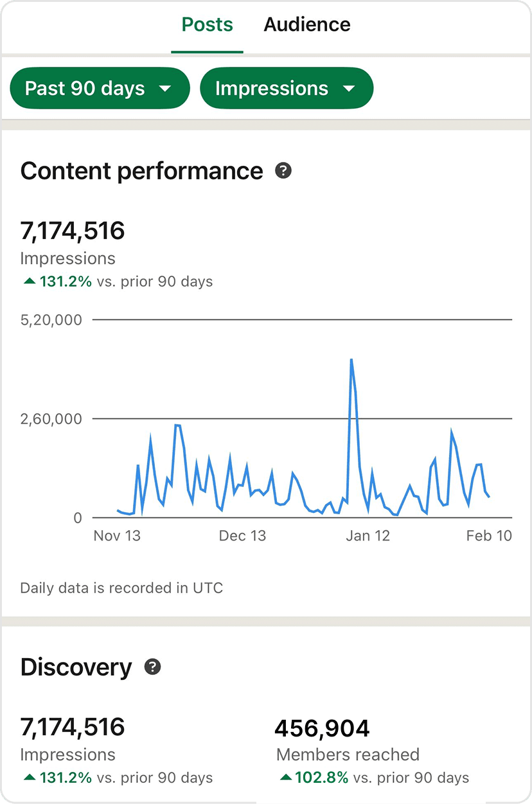The image size is (532, 804).
Task: Click the Impressions dropdown caret arrow
Action: (x=349, y=89)
